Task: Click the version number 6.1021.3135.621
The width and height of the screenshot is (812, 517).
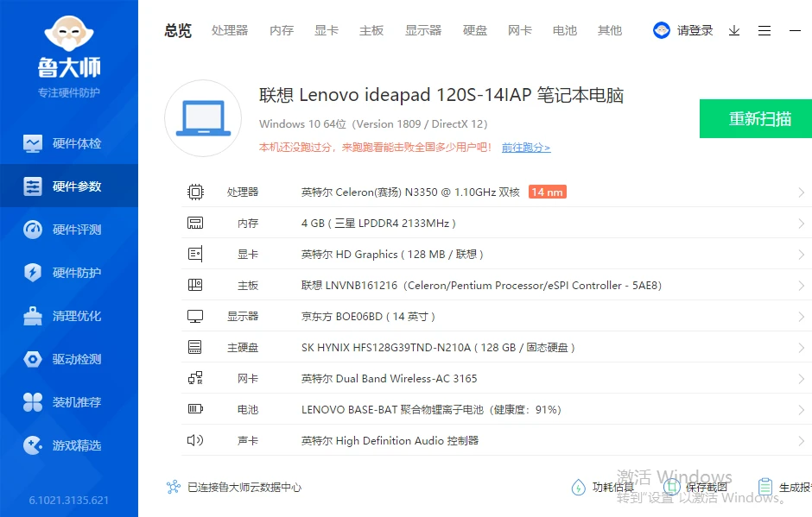Action: point(69,500)
